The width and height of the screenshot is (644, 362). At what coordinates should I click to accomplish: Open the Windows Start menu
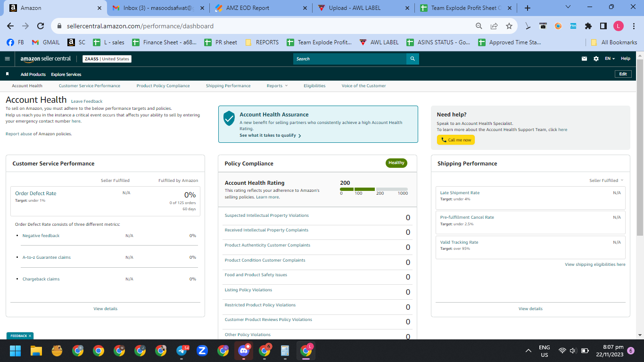[15, 351]
